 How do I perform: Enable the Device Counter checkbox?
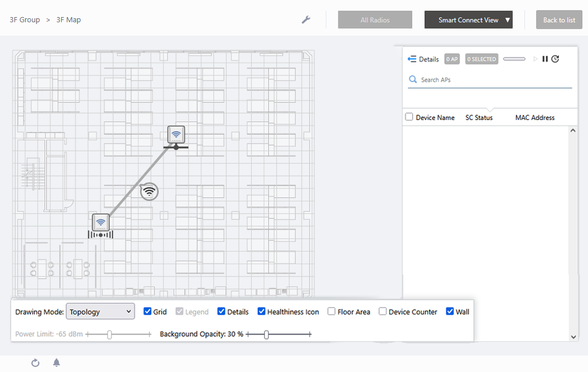point(383,312)
